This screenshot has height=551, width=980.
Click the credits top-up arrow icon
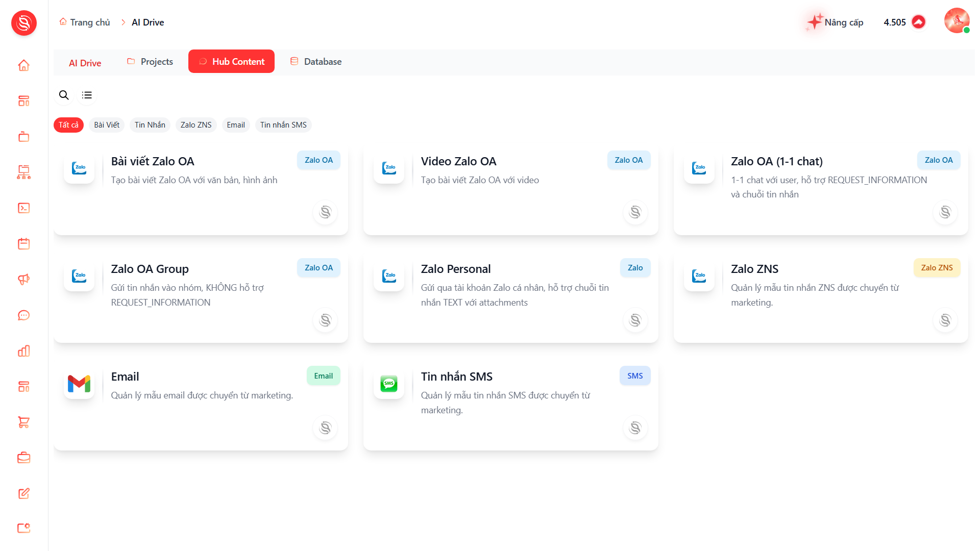(918, 22)
